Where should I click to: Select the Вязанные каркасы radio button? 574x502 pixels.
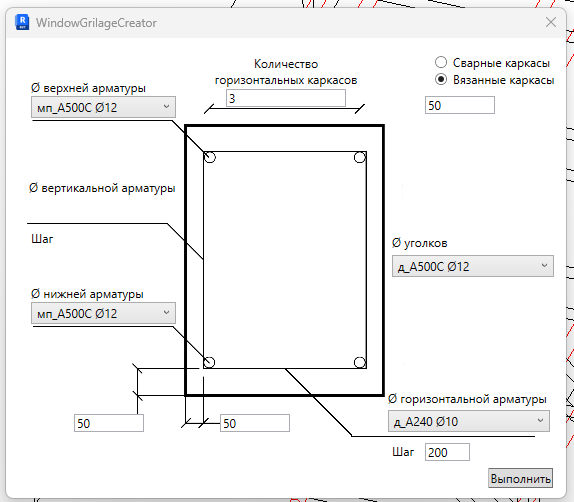441,79
